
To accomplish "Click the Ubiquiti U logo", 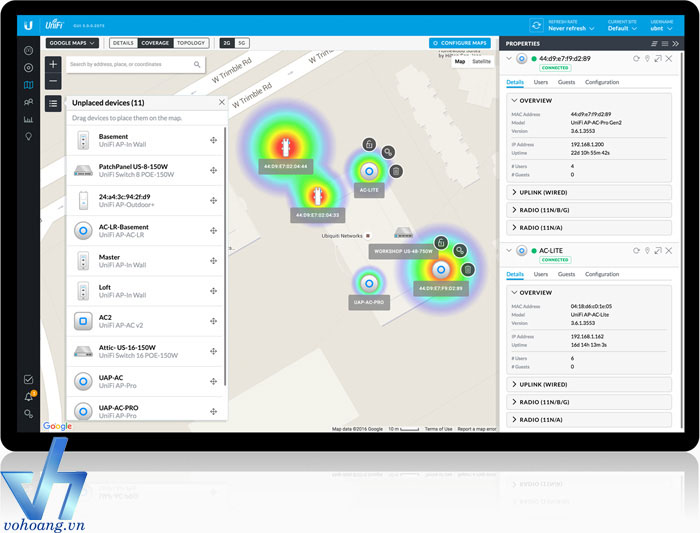I will click(x=28, y=25).
